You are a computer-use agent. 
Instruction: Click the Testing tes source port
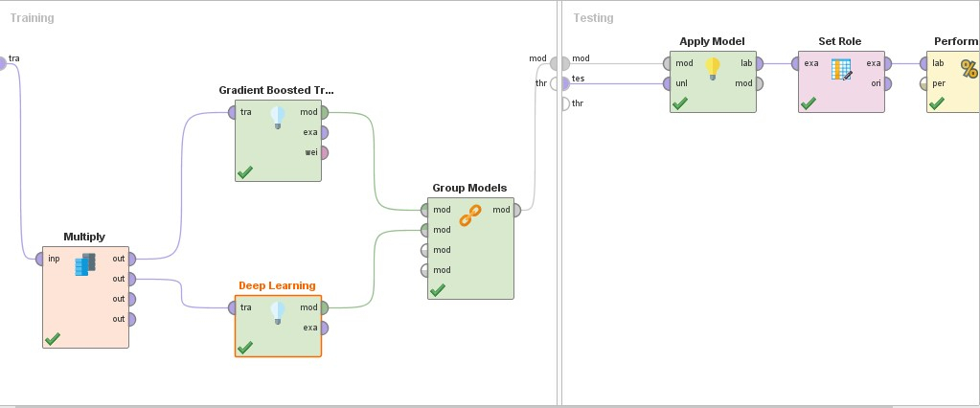click(565, 83)
